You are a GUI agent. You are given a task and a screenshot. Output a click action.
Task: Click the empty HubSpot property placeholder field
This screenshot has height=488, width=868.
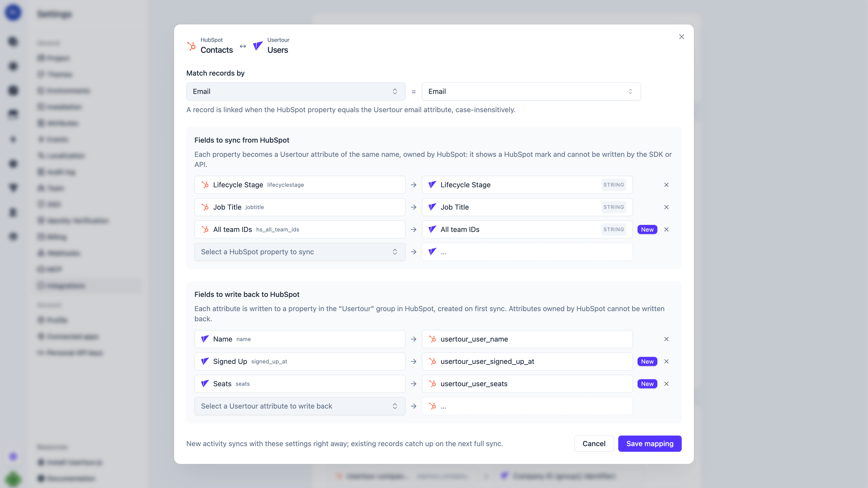(527, 406)
